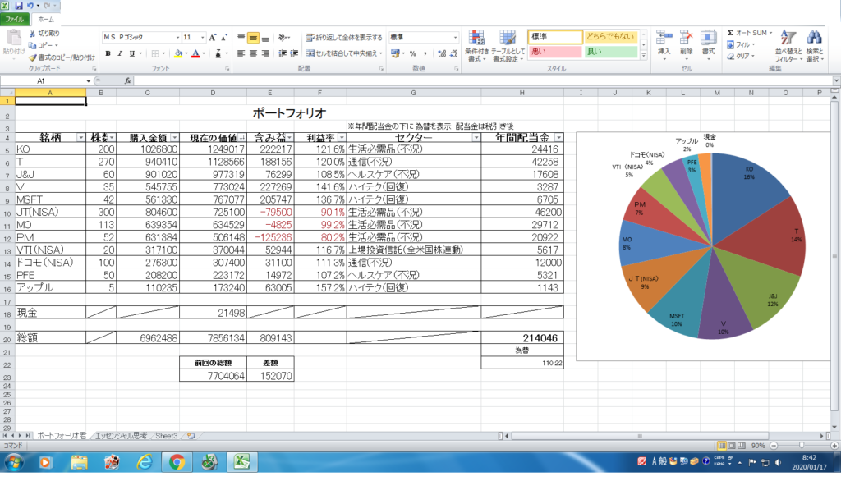Align cell text to the bottom

pyautogui.click(x=265, y=38)
